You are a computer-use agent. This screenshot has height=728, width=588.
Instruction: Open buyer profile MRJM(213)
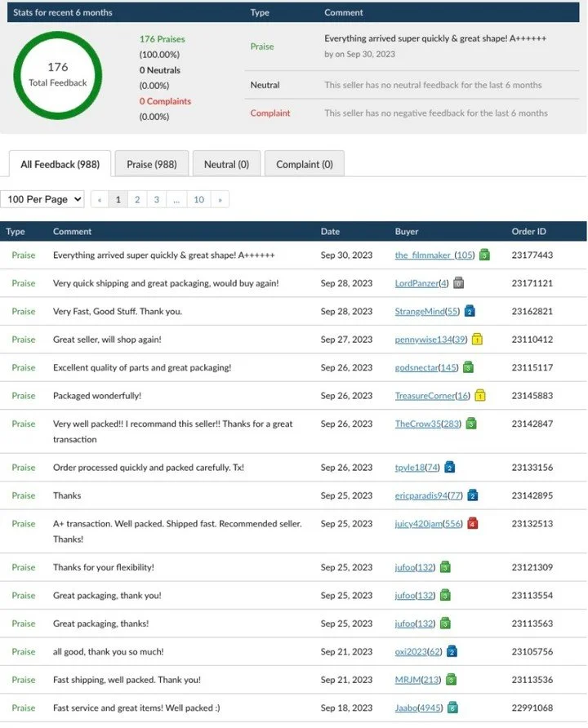(x=417, y=680)
